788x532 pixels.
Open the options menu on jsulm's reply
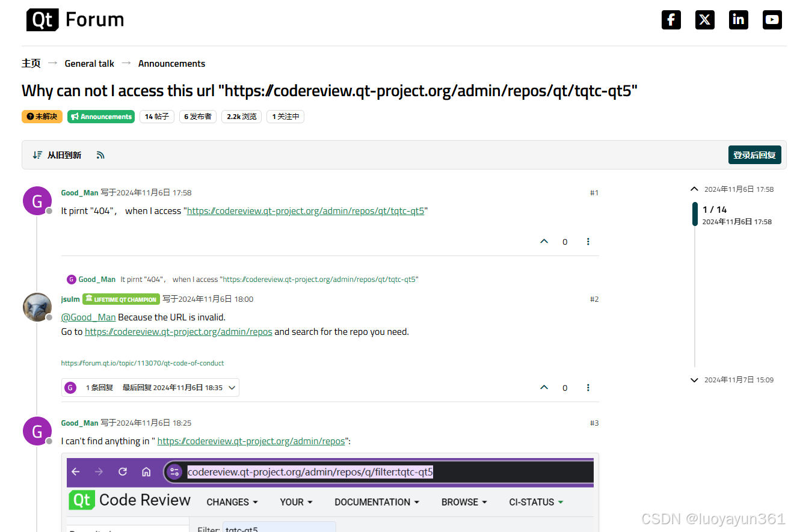588,387
